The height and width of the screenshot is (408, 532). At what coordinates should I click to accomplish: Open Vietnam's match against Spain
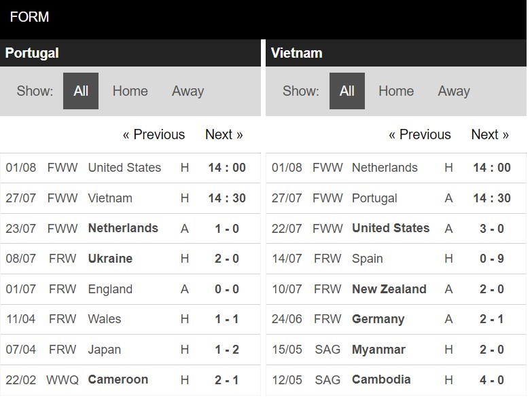(396, 259)
